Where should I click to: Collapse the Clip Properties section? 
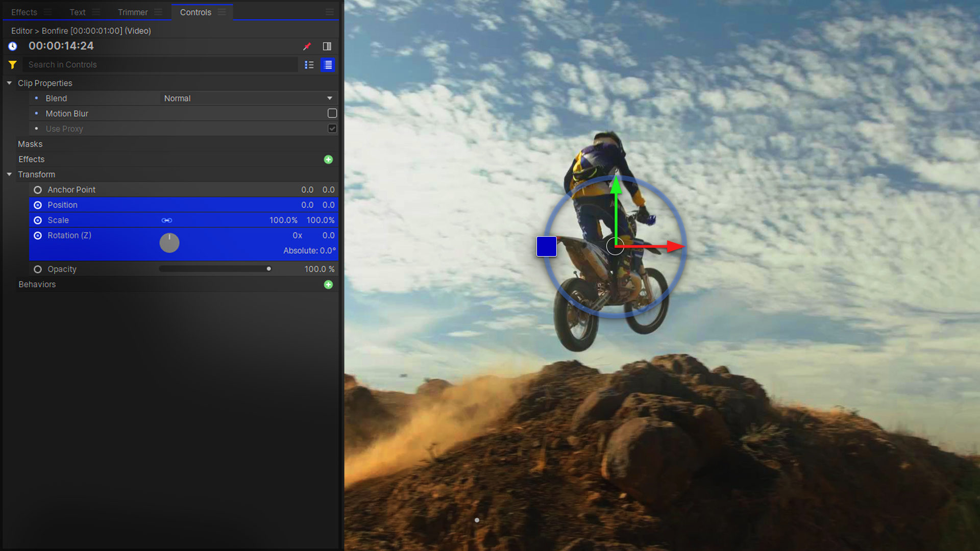coord(9,83)
